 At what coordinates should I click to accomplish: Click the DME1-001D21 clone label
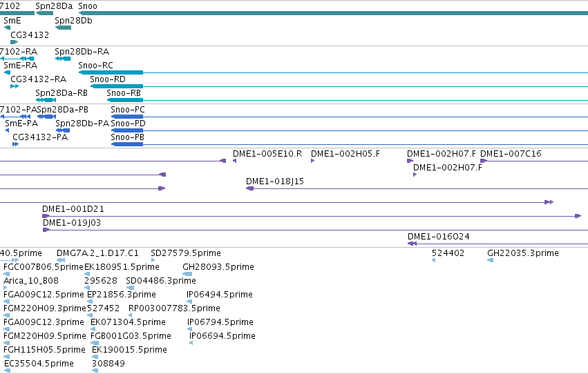tap(73, 208)
